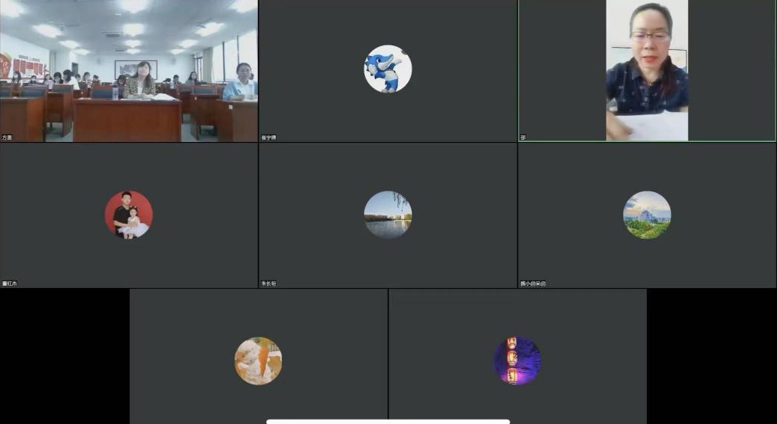Click black empty area right of bottom row
Image resolution: width=777 pixels, height=424 pixels.
[x=711, y=356]
